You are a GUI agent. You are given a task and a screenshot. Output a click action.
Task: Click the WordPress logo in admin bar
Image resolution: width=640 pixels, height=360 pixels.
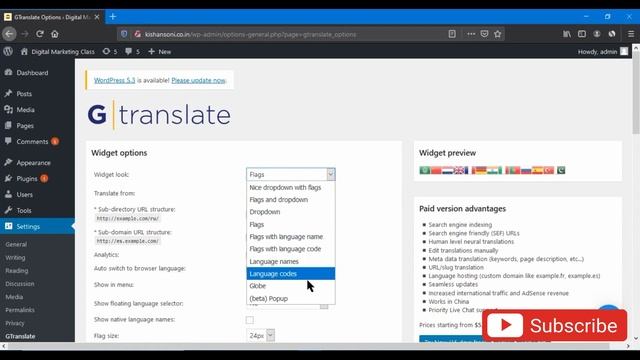[x=8, y=51]
